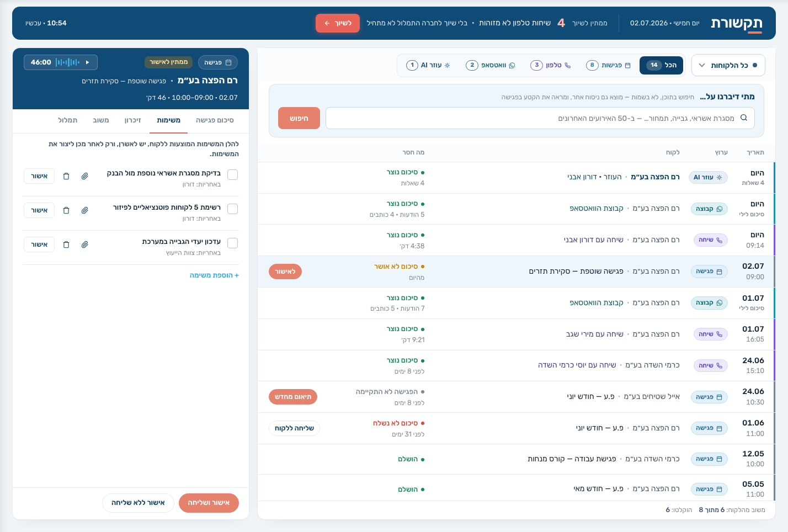788x532 pixels.
Task: Switch to תמלול tab
Action: [x=68, y=120]
